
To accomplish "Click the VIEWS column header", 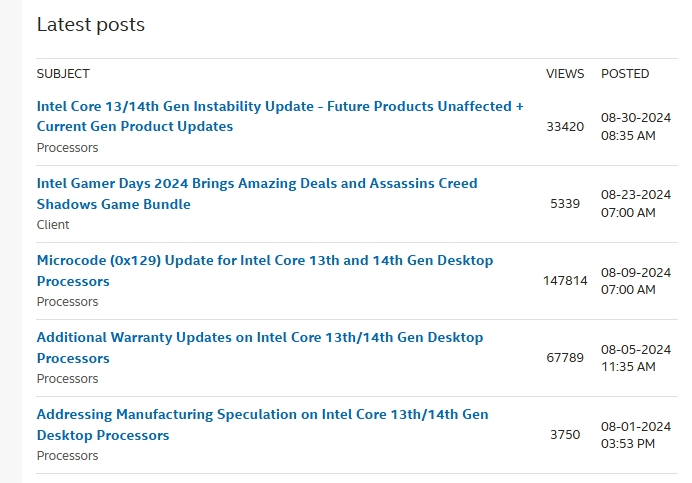I will click(565, 74).
